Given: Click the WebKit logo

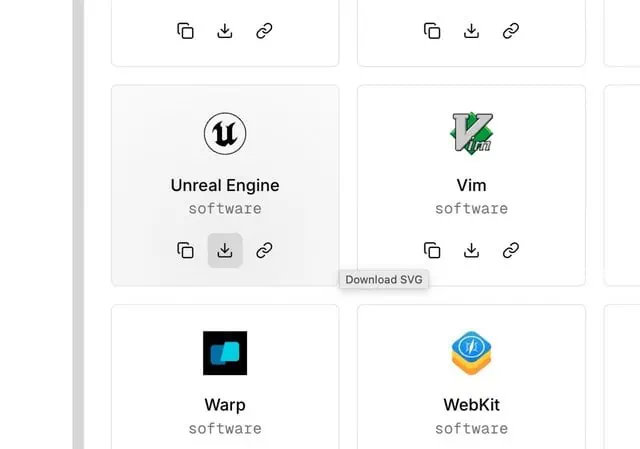Looking at the screenshot, I should point(471,353).
